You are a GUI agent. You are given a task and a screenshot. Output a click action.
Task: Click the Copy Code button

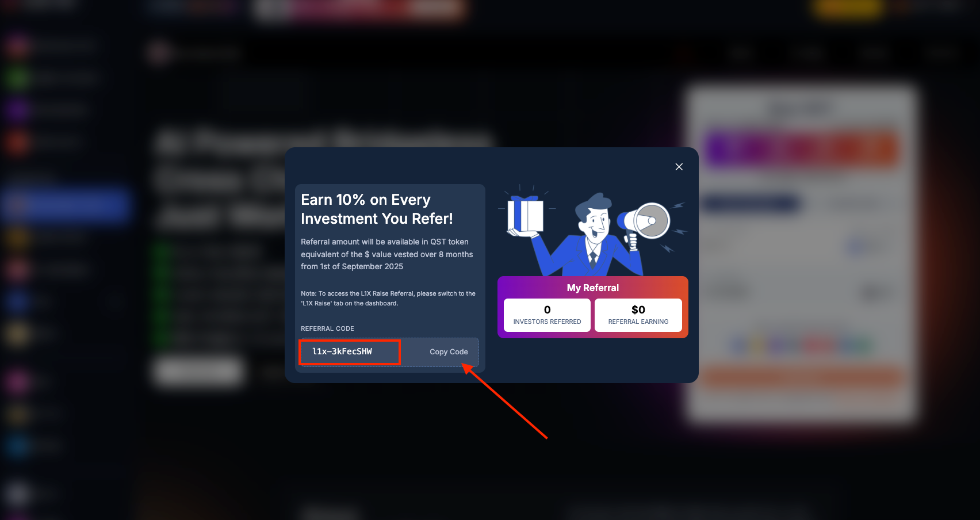tap(449, 352)
